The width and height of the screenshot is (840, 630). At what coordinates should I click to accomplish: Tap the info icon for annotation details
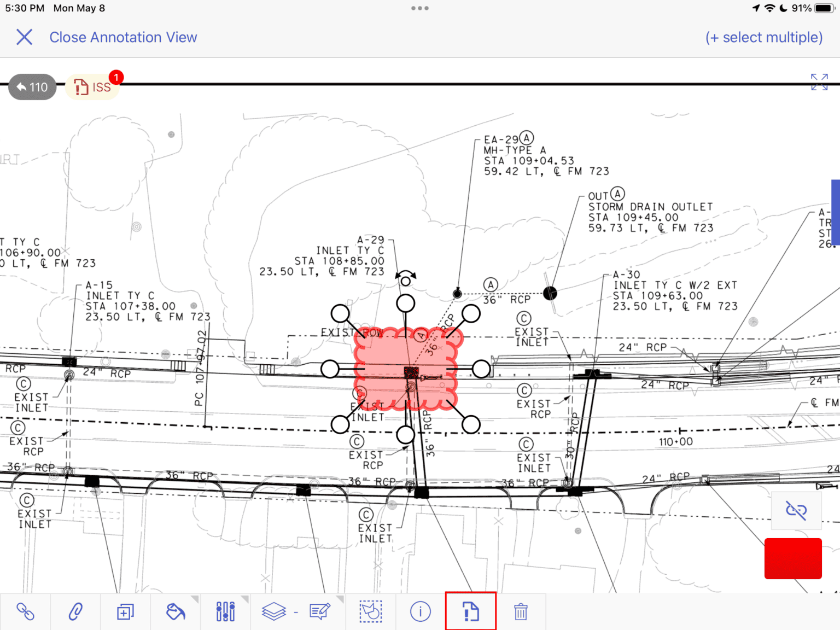419,612
